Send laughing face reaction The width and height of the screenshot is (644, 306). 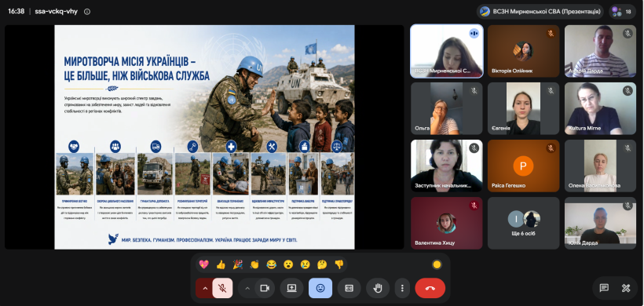tap(271, 264)
